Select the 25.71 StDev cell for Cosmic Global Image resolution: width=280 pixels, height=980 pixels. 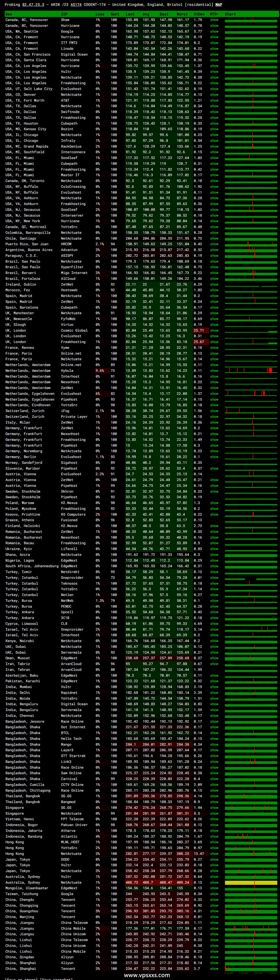[199, 330]
